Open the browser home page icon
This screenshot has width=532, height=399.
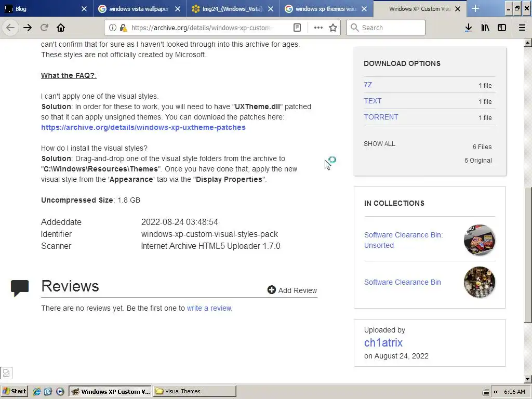pyautogui.click(x=61, y=28)
